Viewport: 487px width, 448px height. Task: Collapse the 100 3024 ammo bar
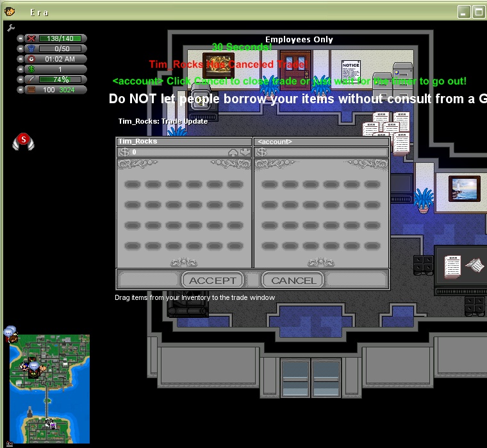21,90
